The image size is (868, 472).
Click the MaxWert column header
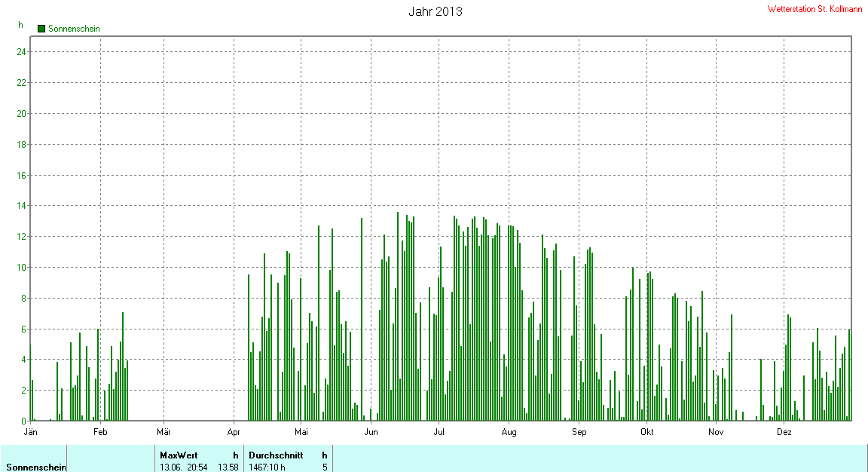point(179,455)
